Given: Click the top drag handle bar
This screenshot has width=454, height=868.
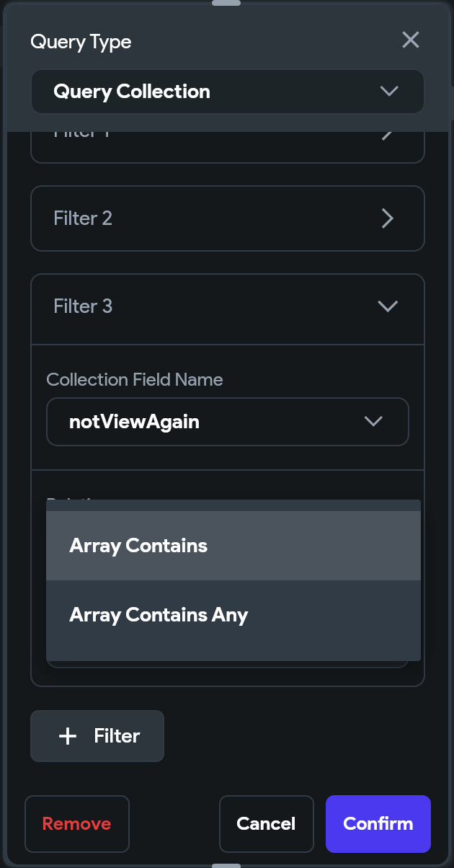Looking at the screenshot, I should pos(226,3).
